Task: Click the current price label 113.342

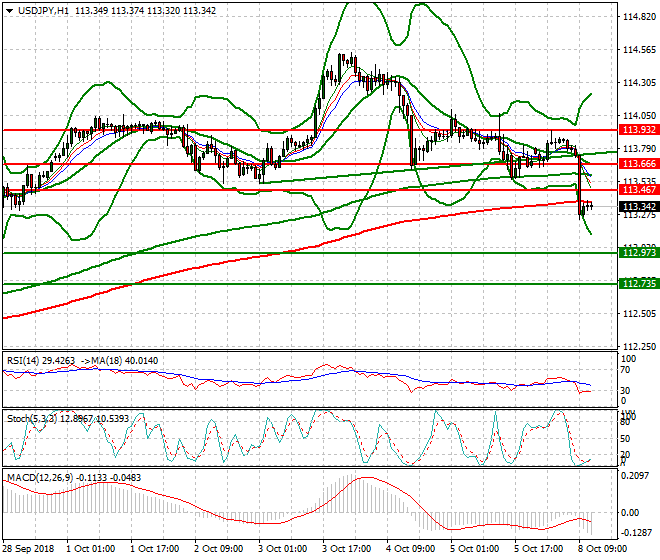Action: [639, 207]
